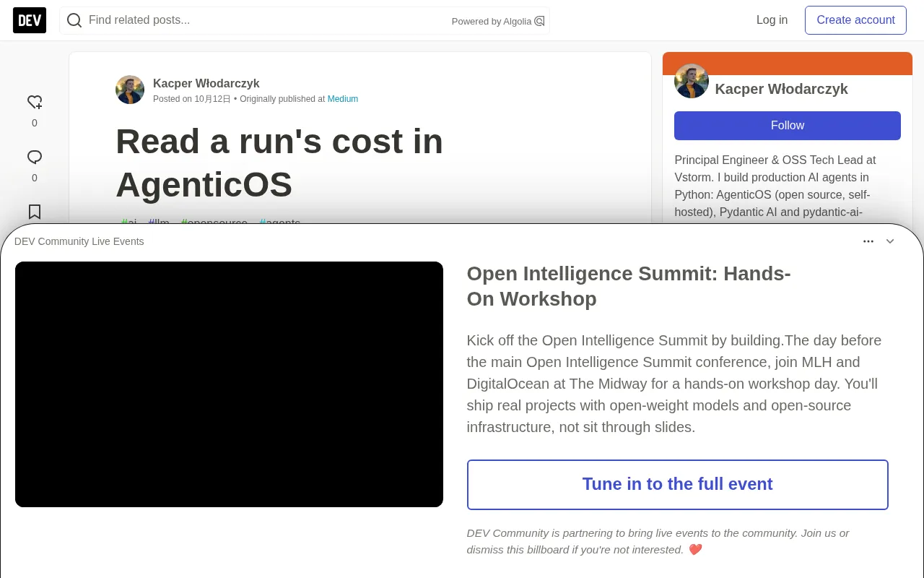Open the Open Intelligence Summit workshop title

(629, 286)
